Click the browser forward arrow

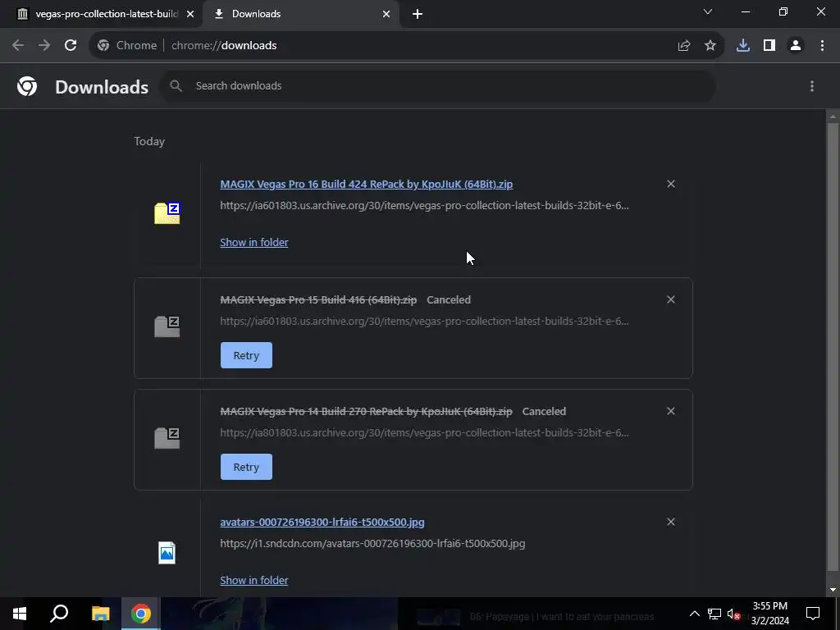44,46
